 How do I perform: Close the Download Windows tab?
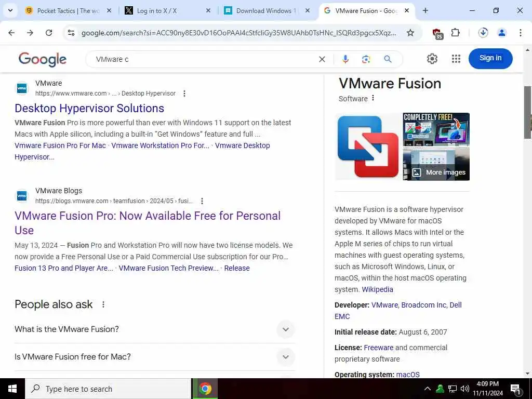point(308,10)
